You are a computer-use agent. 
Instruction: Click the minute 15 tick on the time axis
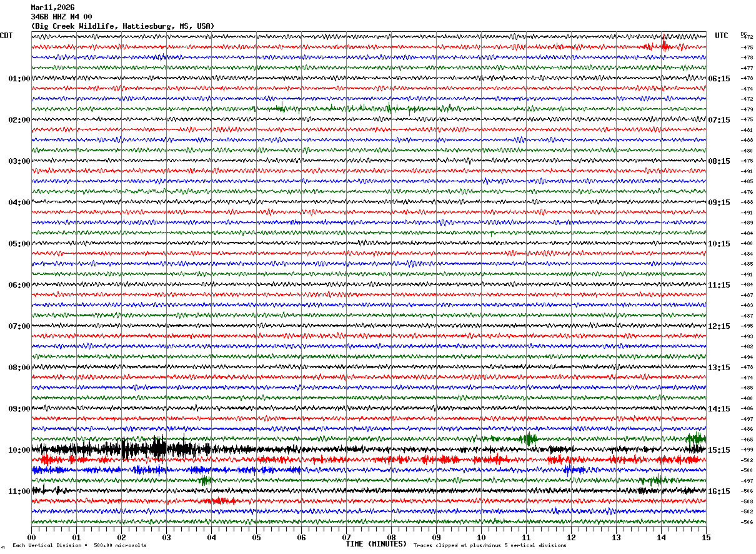coord(706,536)
